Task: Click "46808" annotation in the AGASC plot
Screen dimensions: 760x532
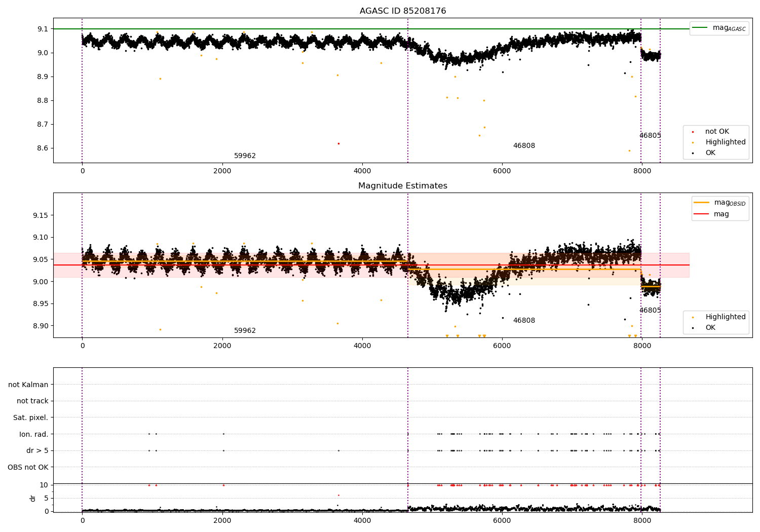Action: tap(524, 146)
